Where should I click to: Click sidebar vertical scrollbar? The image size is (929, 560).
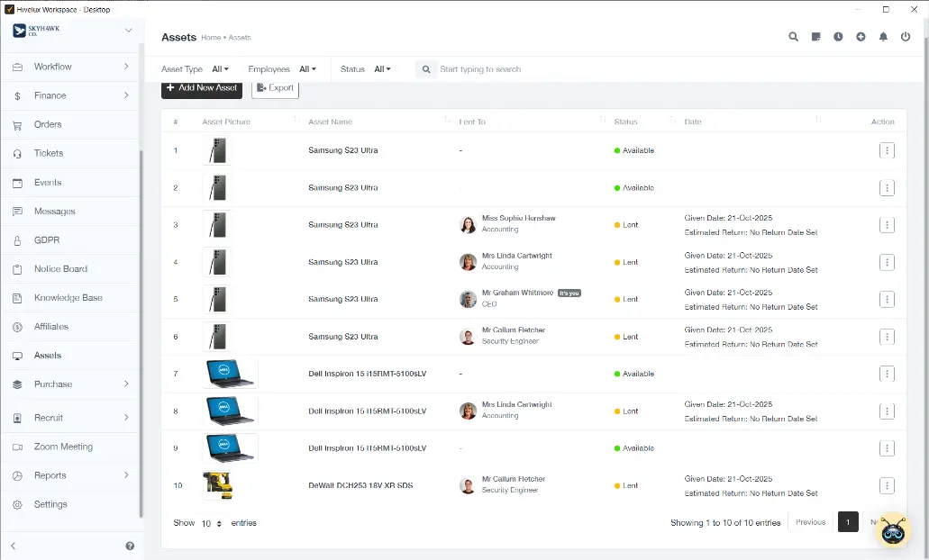point(141,334)
